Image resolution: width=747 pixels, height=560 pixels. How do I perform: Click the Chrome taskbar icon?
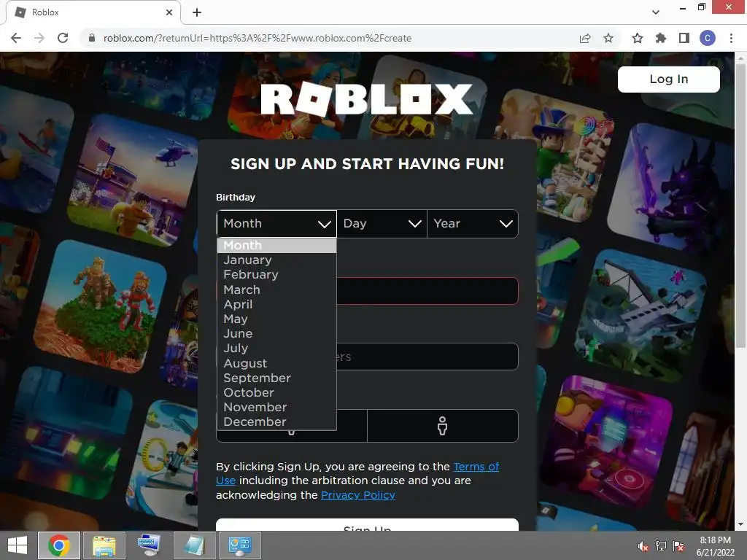pyautogui.click(x=59, y=545)
